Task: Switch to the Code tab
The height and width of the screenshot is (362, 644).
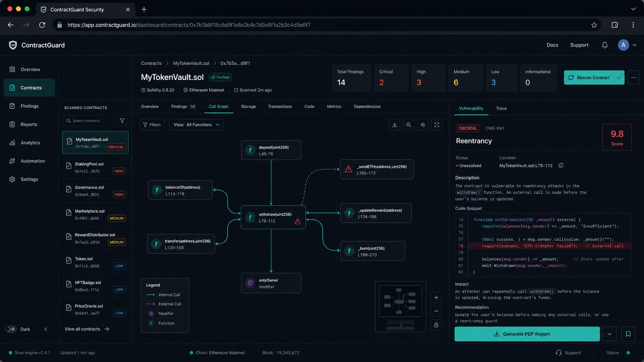Action: tap(309, 107)
